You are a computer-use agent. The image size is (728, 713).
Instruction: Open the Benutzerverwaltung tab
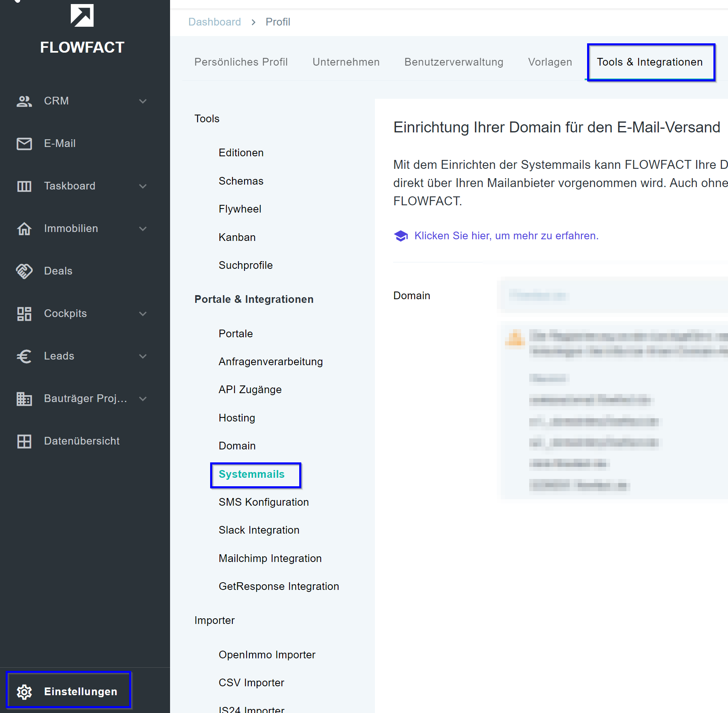pos(454,62)
